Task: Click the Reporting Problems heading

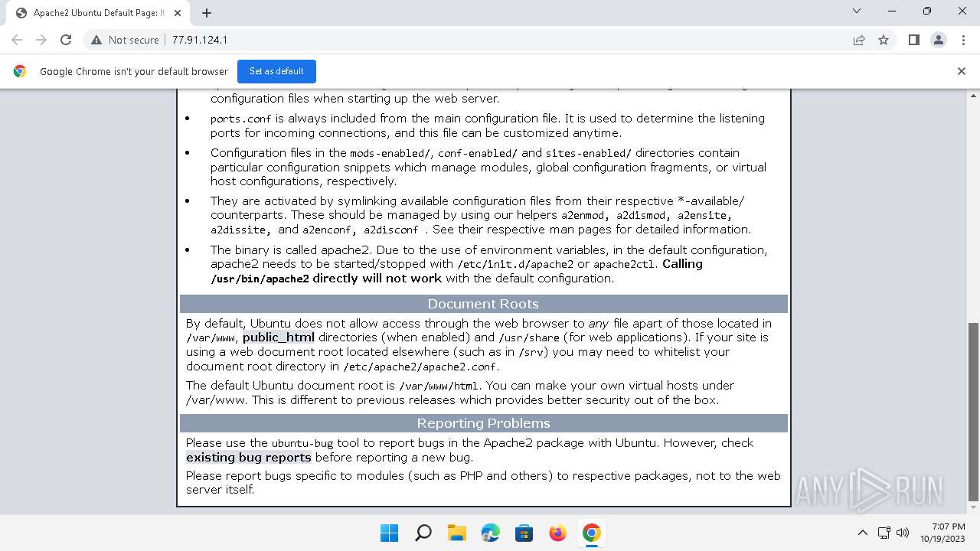Action: pos(483,423)
